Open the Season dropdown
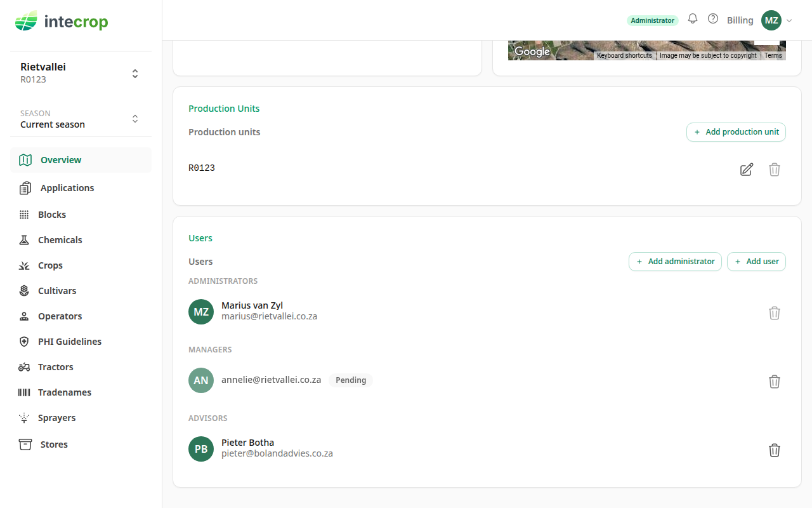Screen dimensions: 812x508 (81, 119)
